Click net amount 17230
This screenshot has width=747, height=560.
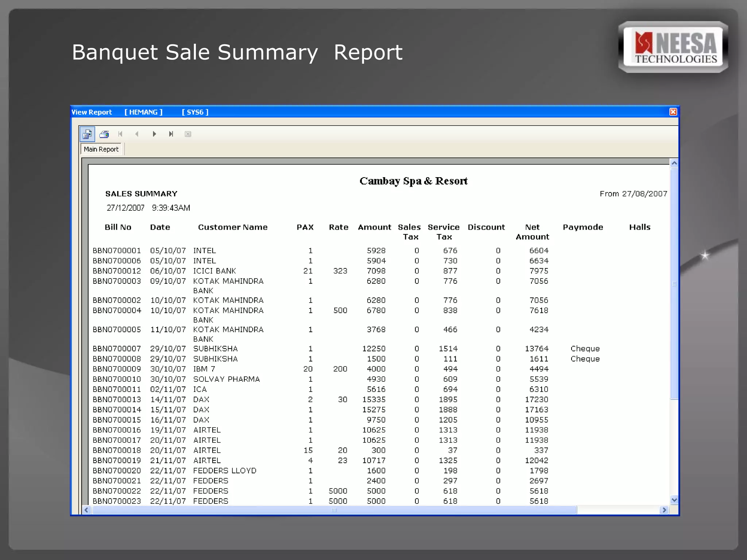pos(537,400)
